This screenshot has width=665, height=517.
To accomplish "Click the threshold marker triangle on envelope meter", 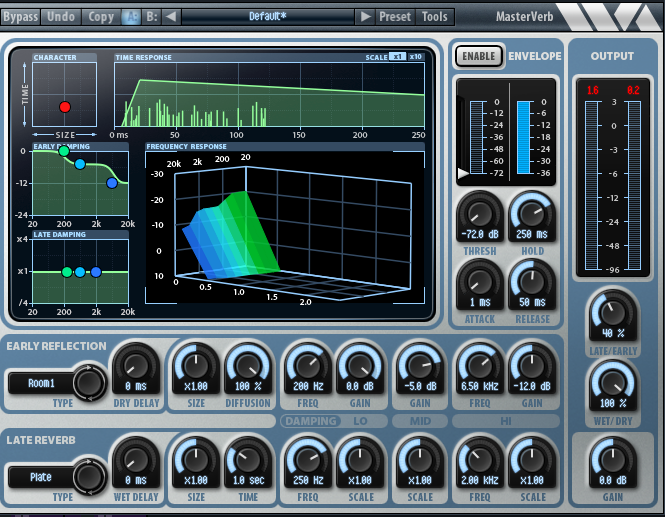I will (x=463, y=173).
